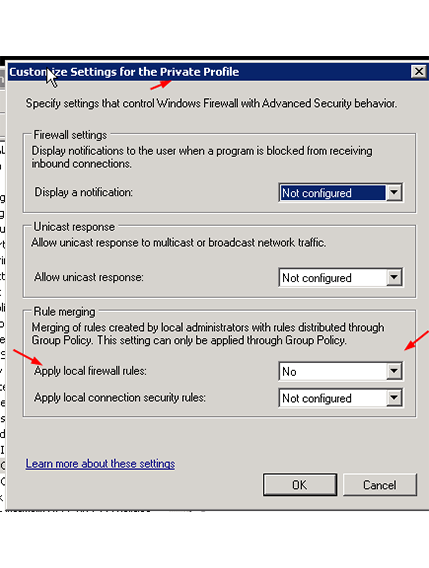Close the Customize Settings dialog with X
Image resolution: width=429 pixels, height=568 pixels.
pos(418,71)
